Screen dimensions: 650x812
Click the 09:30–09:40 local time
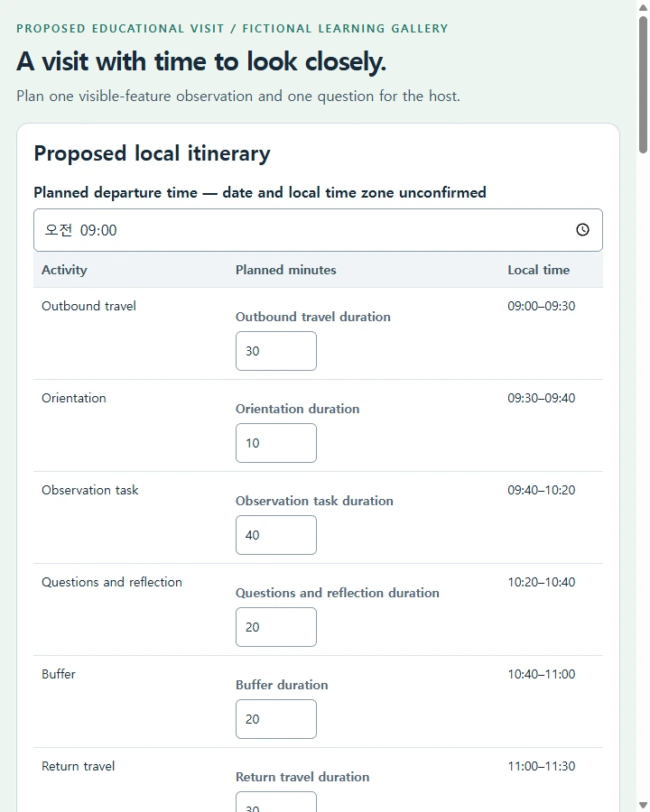point(541,398)
